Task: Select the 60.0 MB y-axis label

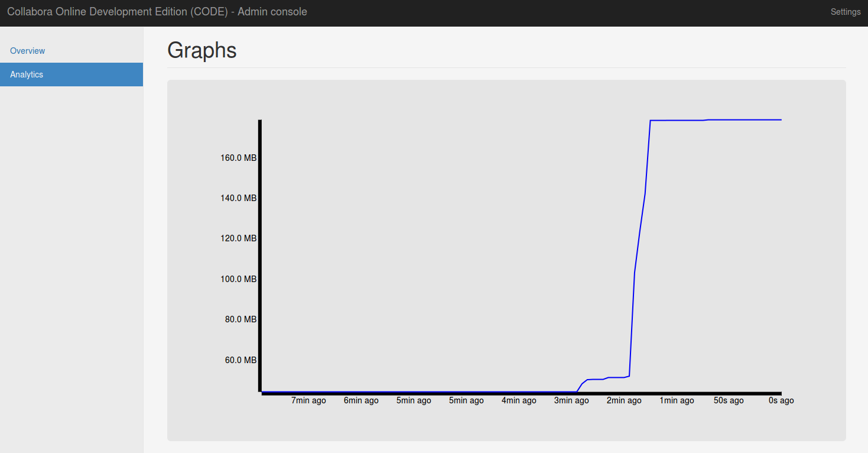Action: pyautogui.click(x=240, y=360)
